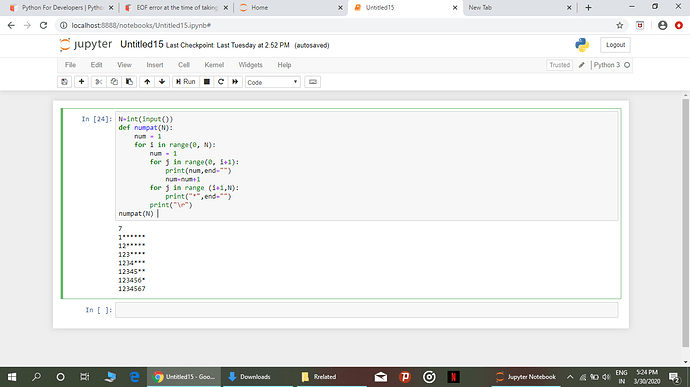690x387 pixels.
Task: Open the notification action center
Action: point(674,377)
